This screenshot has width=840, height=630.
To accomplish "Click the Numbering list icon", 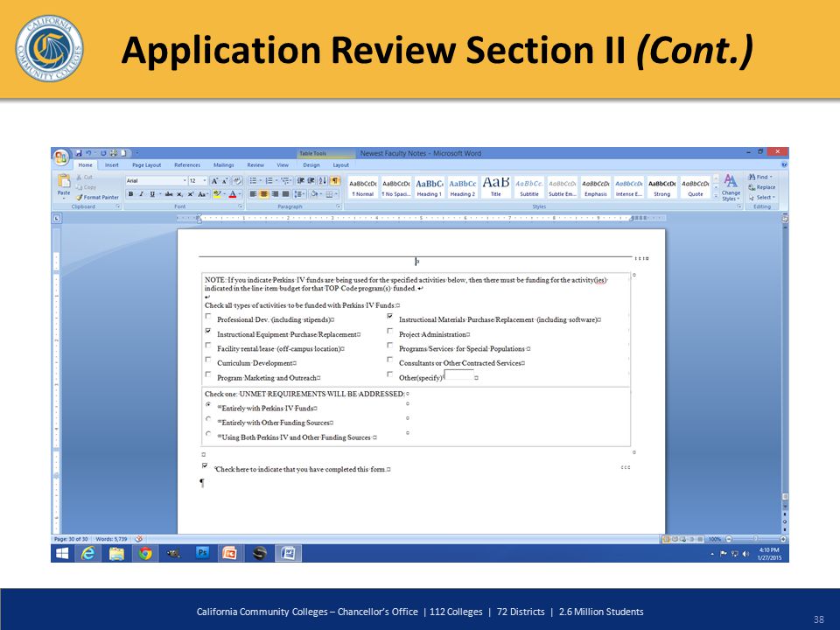I will 269,181.
